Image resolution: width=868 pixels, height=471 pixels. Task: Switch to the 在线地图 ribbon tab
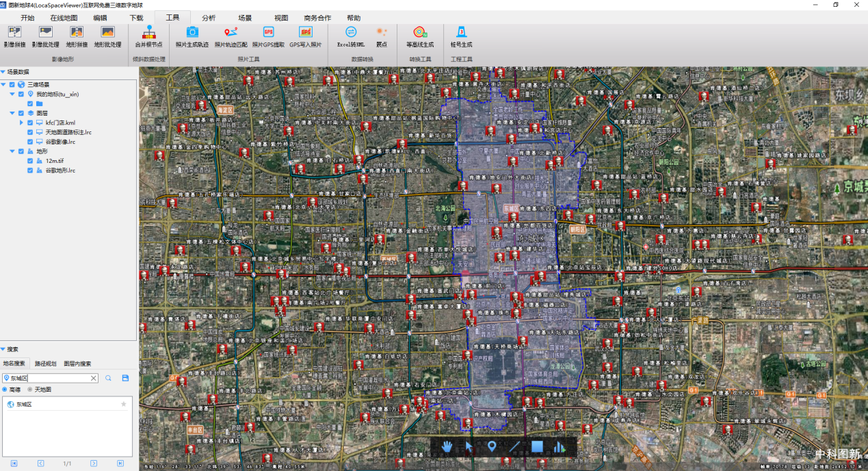pos(64,18)
